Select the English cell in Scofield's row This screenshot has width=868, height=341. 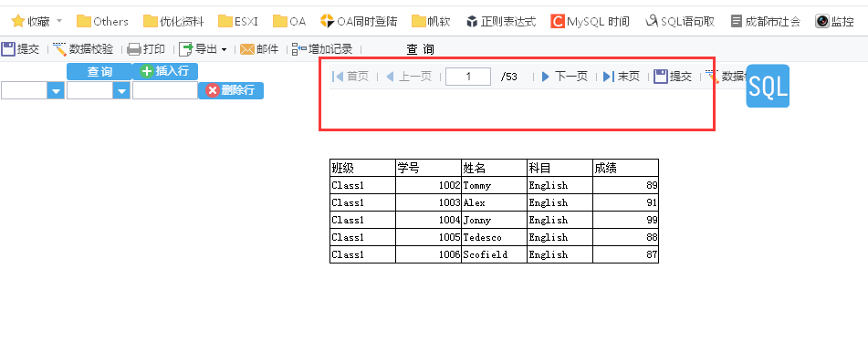tap(559, 254)
